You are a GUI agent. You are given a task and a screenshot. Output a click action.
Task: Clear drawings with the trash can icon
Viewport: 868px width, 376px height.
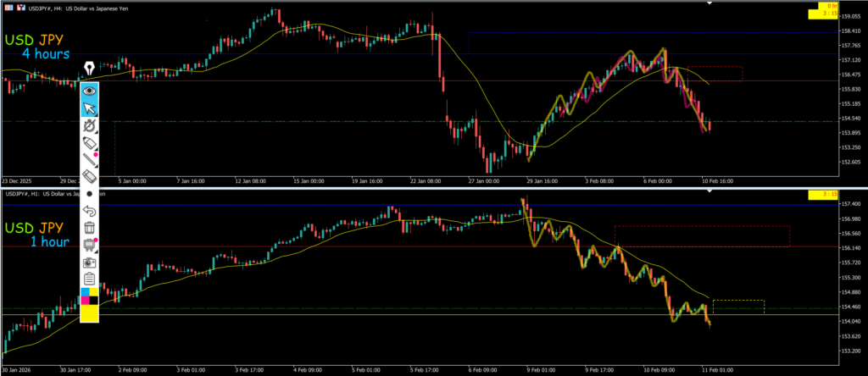[89, 228]
